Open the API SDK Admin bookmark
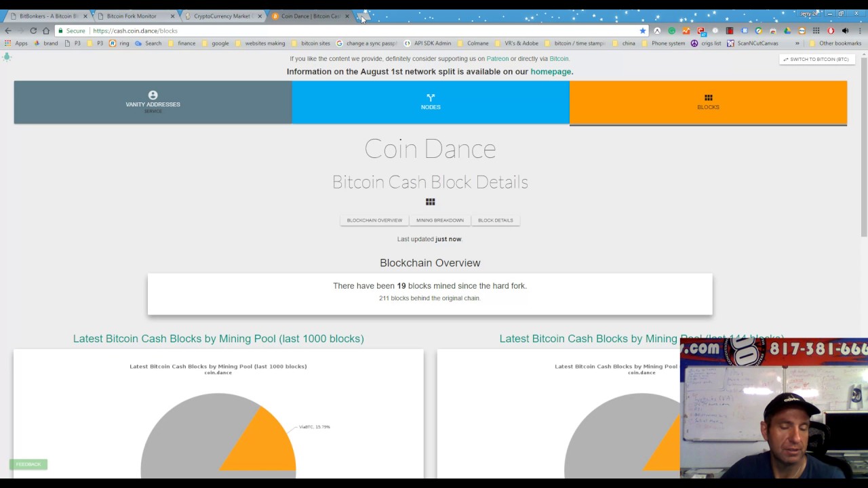Screen dimensions: 868x488 [427, 43]
